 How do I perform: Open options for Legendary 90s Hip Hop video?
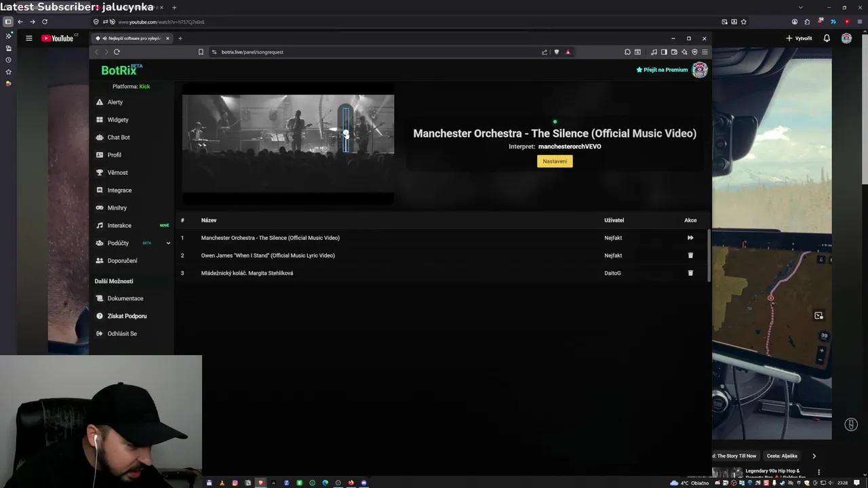pos(818,472)
